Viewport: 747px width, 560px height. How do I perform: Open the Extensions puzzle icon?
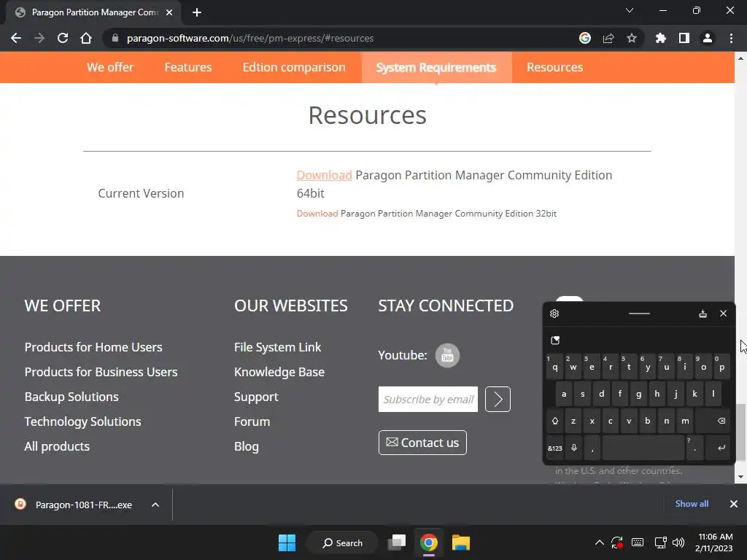click(660, 38)
